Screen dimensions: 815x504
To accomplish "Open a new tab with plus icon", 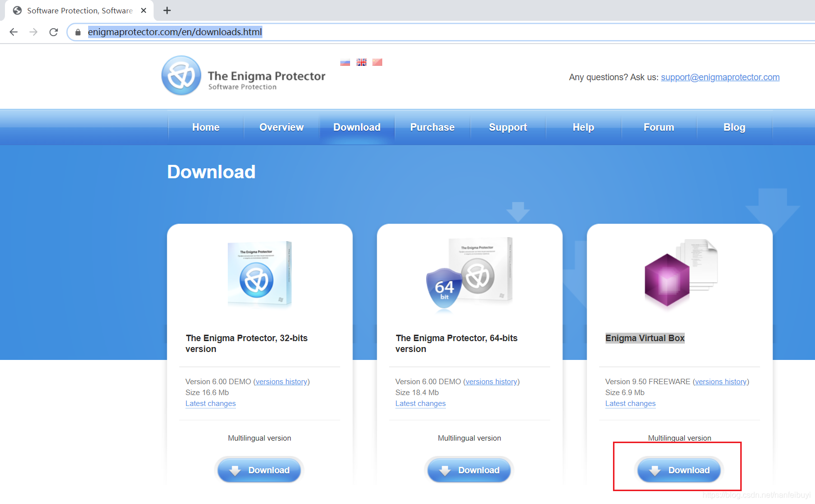I will [x=167, y=10].
